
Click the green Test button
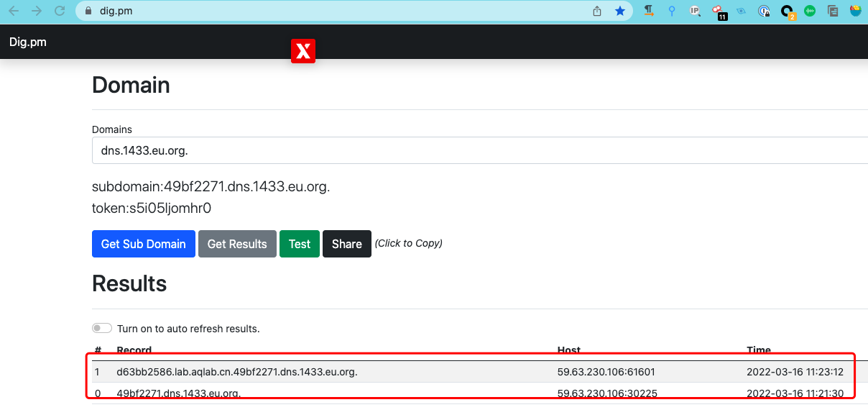(x=300, y=244)
